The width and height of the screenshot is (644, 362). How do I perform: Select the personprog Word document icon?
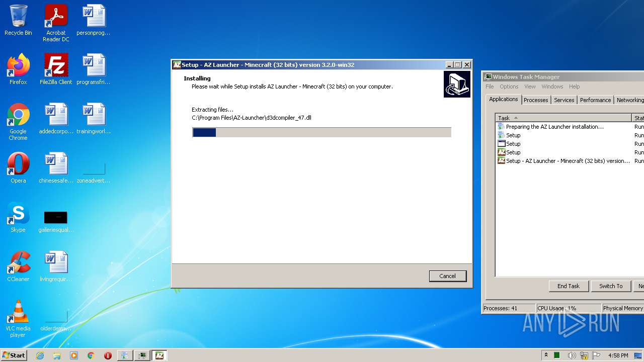tap(94, 21)
